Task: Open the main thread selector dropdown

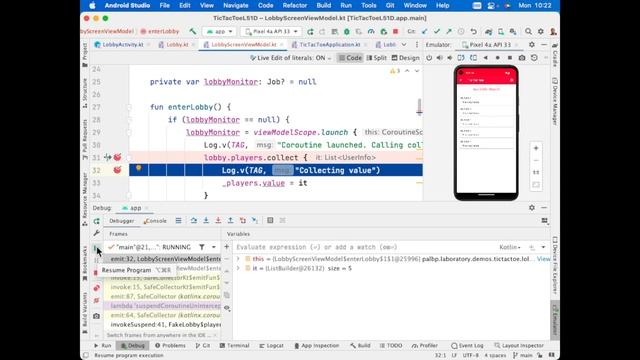Action: pyautogui.click(x=213, y=247)
